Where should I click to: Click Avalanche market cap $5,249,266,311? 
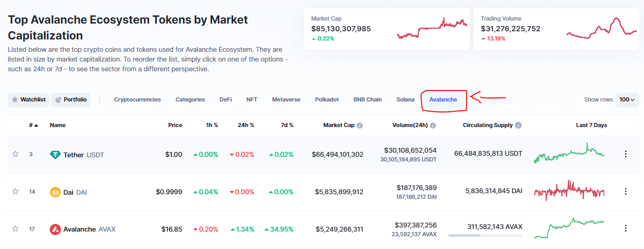pos(340,229)
